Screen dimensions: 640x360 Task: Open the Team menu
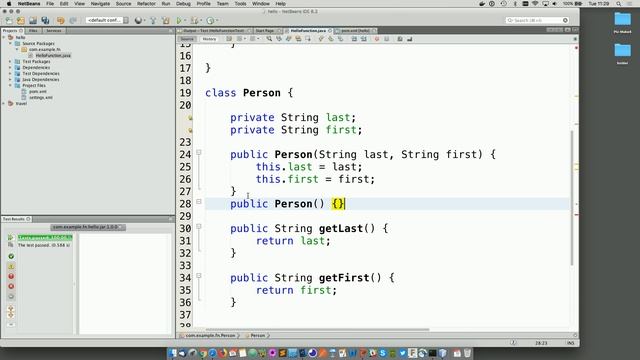click(222, 4)
